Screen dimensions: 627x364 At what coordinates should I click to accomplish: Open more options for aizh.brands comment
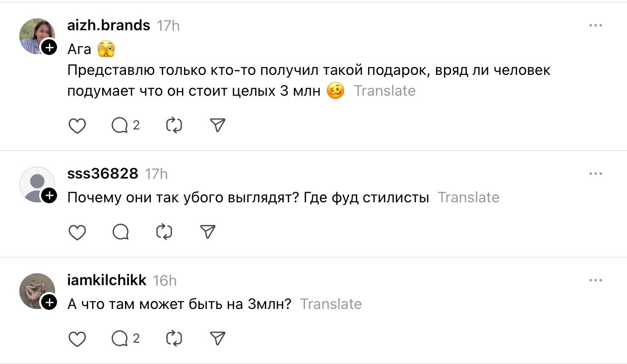click(x=595, y=25)
